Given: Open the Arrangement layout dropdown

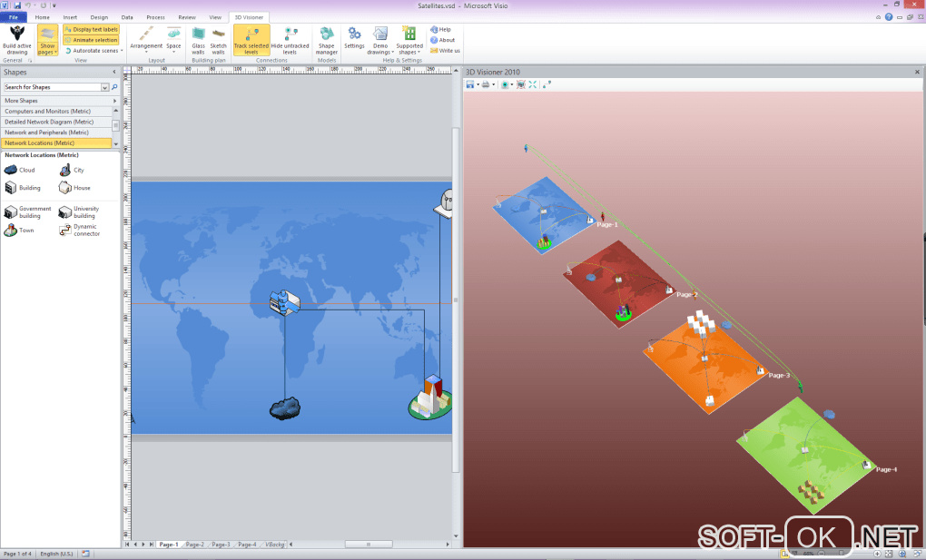Looking at the screenshot, I should [x=146, y=40].
